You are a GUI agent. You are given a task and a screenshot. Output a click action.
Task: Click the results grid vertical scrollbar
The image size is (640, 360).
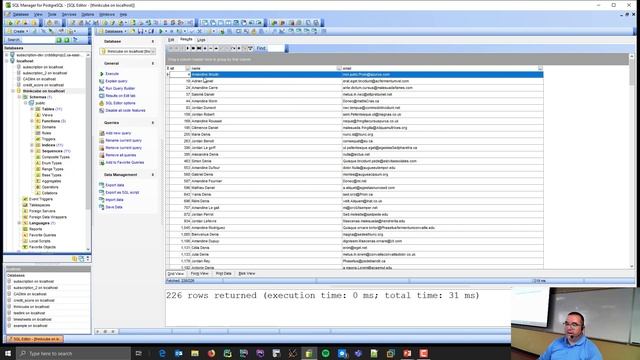pos(631,161)
